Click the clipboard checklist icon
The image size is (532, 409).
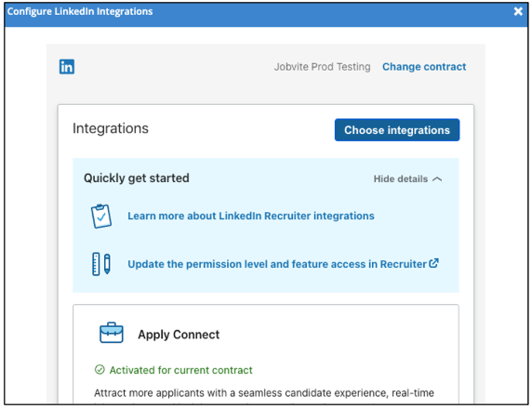tap(101, 216)
